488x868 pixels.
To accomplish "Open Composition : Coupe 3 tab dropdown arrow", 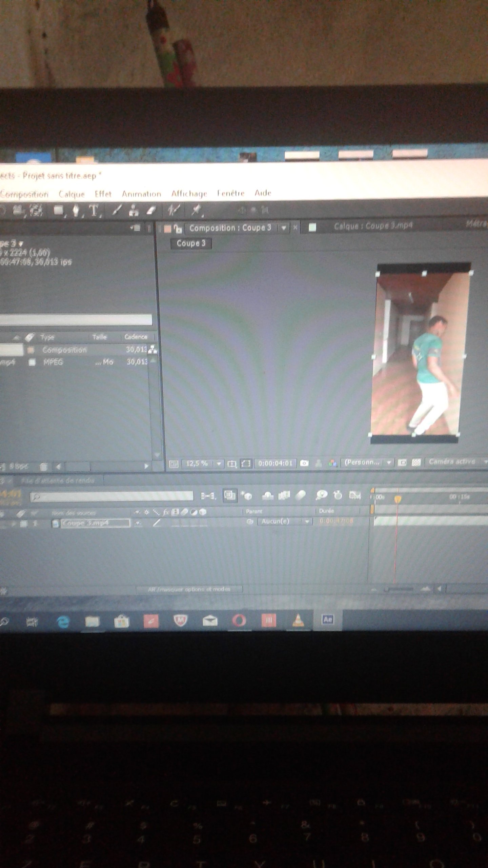I will point(284,228).
